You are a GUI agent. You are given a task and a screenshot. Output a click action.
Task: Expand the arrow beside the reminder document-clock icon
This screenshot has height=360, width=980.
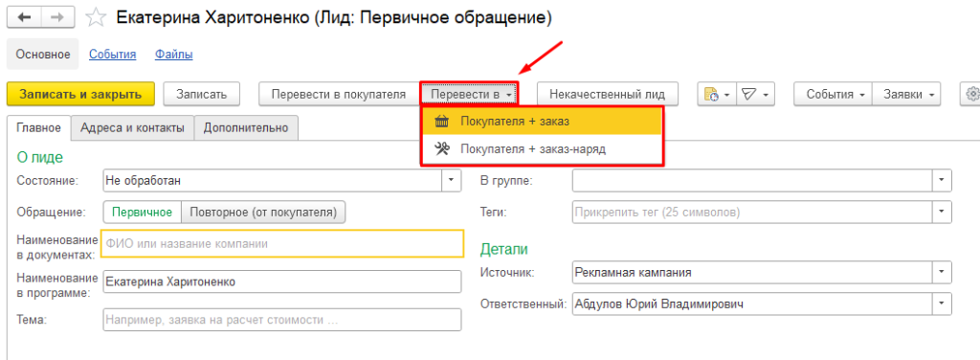pyautogui.click(x=728, y=95)
